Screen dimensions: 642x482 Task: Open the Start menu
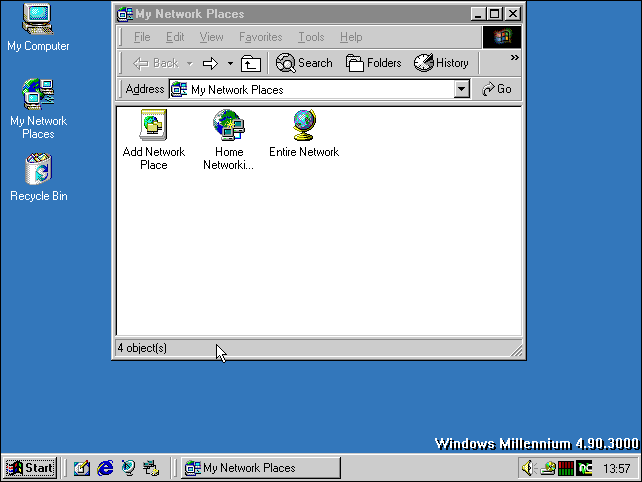pos(30,468)
